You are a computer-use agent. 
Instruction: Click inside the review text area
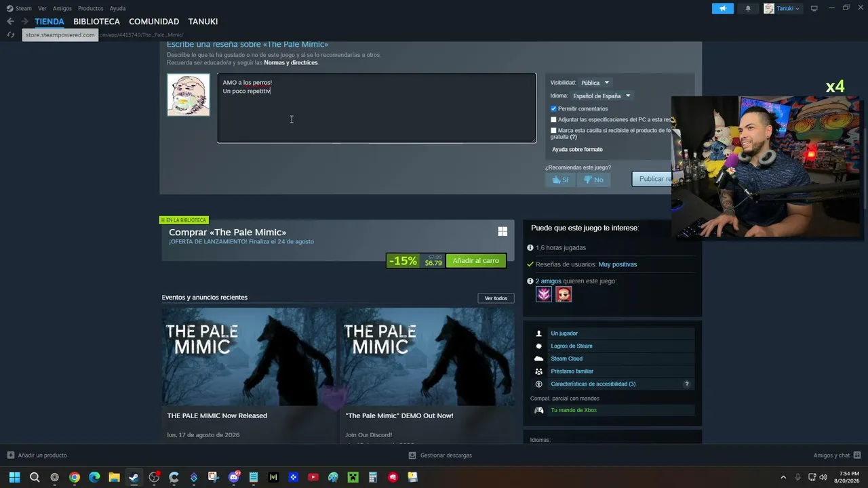coord(376,108)
